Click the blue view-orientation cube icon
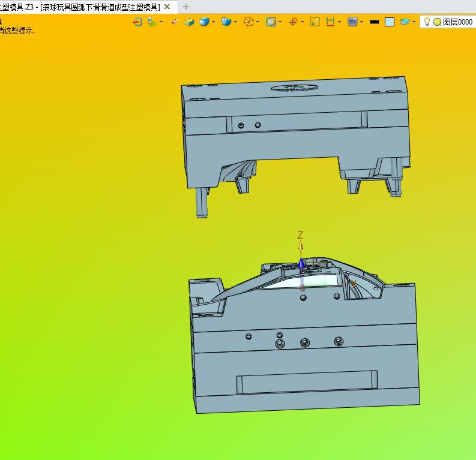 [226, 22]
